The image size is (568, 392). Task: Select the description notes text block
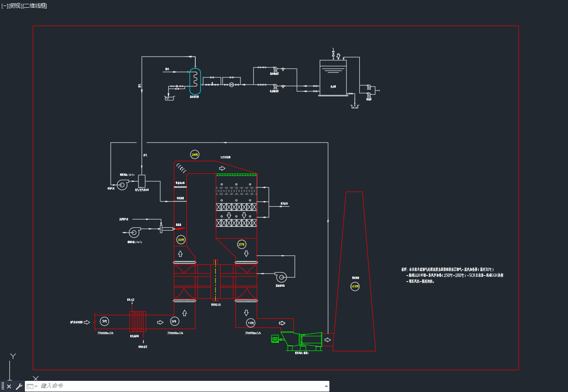click(452, 275)
